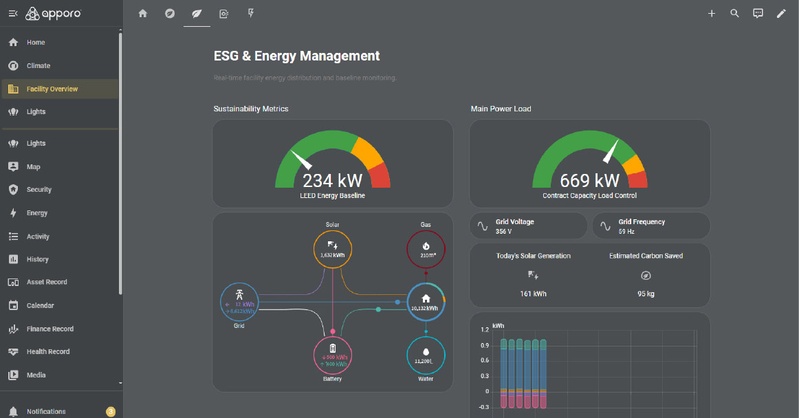Switch to the camera icon dashboard tab
This screenshot has width=799, height=418.
point(224,14)
